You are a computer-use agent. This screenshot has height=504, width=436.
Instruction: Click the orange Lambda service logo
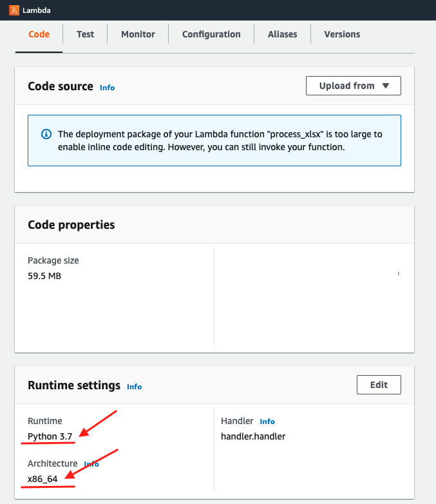[x=14, y=10]
